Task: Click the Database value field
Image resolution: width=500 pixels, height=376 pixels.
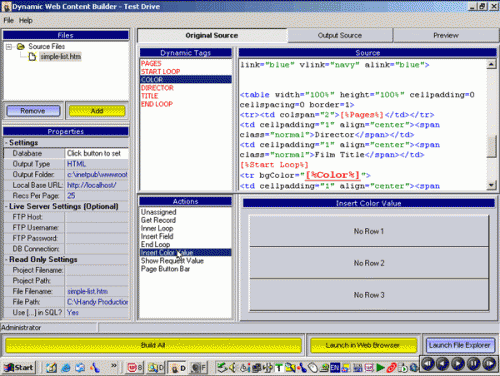Action: point(97,153)
